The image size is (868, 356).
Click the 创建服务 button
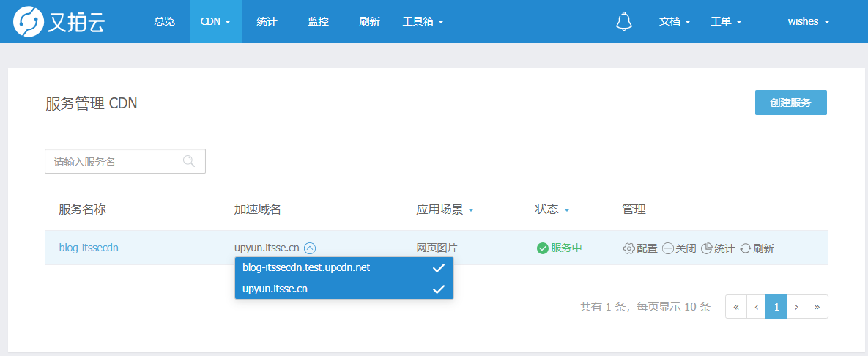click(x=790, y=103)
